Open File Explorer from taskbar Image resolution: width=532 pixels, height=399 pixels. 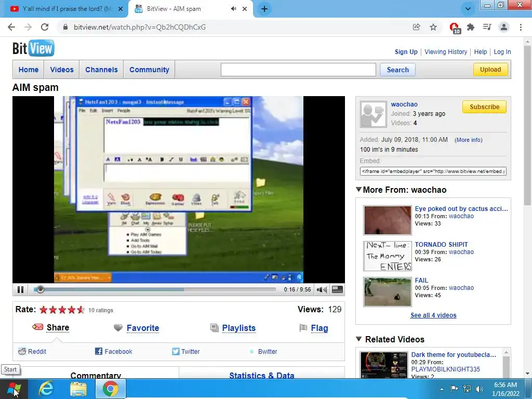point(78,389)
